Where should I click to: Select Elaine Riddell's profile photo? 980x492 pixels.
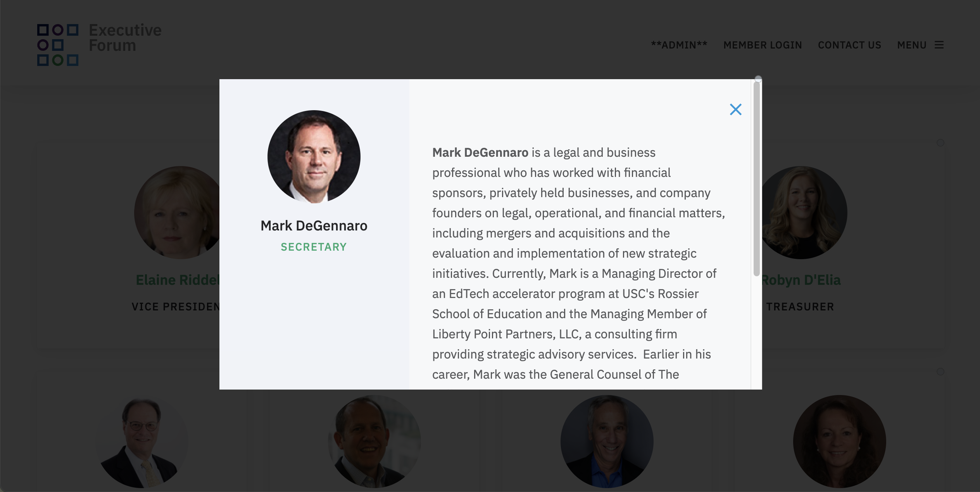pyautogui.click(x=177, y=213)
